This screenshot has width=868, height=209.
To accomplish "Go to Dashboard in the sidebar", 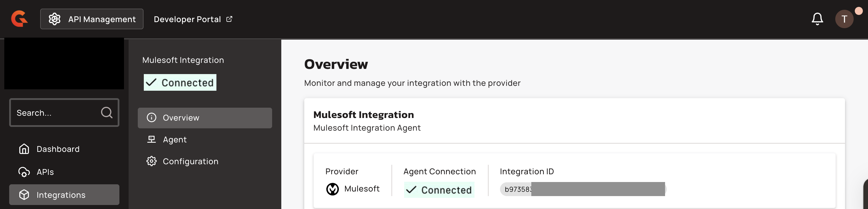I will [x=58, y=149].
